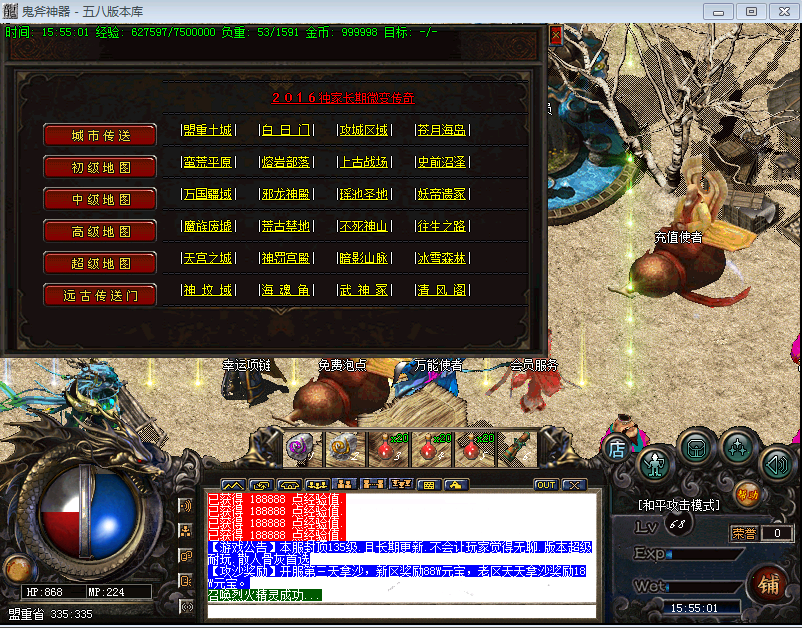Image resolution: width=802 pixels, height=628 pixels.
Task: Open the red 铺 stall button
Action: [768, 584]
